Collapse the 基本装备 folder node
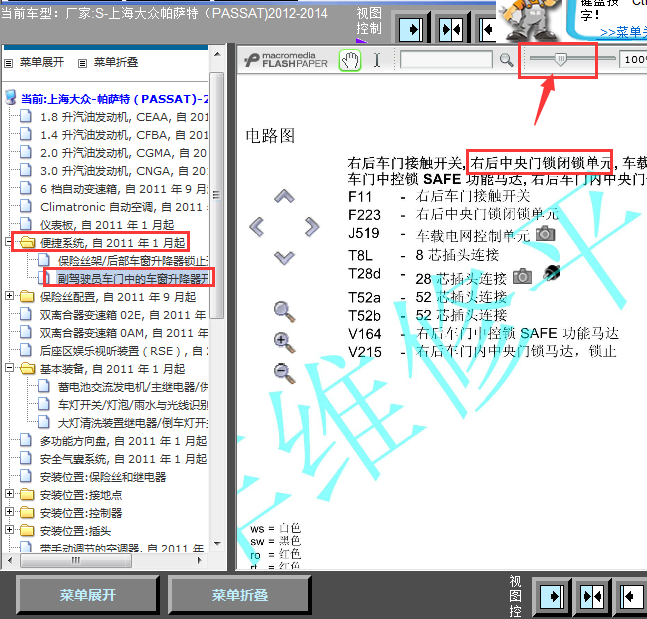647x619 pixels. coord(9,367)
